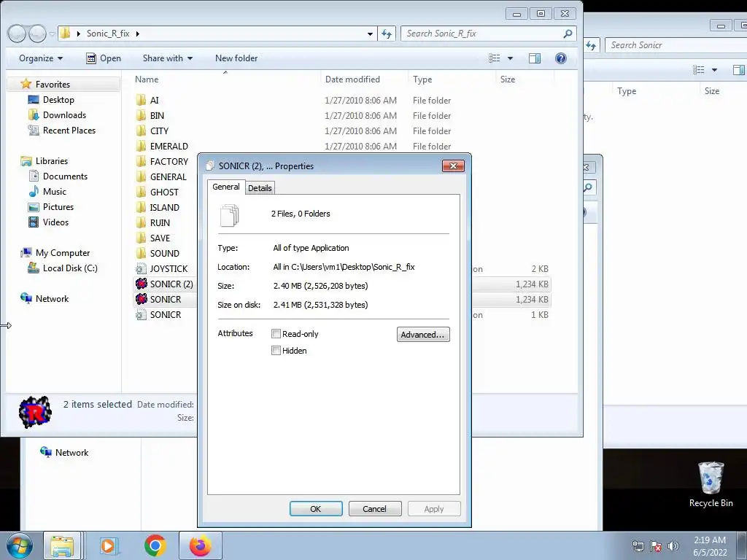Switch to the Details tab
The image size is (747, 560).
coord(260,187)
